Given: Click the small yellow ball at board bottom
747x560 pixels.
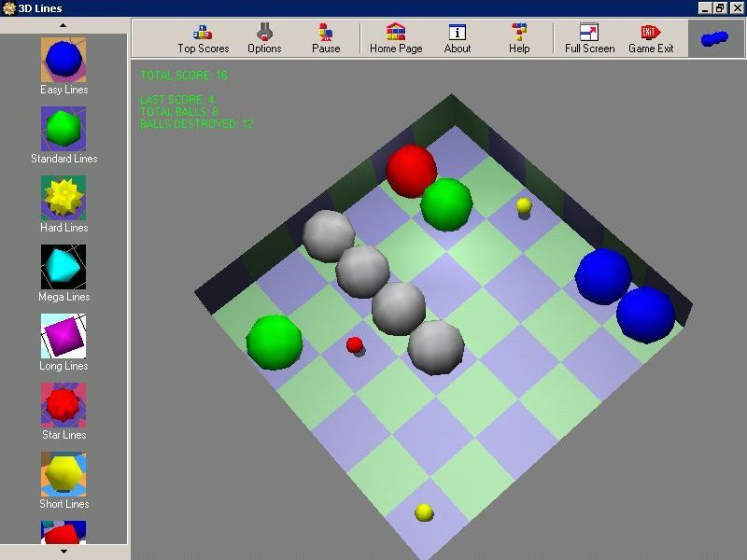Looking at the screenshot, I should coord(424,511).
